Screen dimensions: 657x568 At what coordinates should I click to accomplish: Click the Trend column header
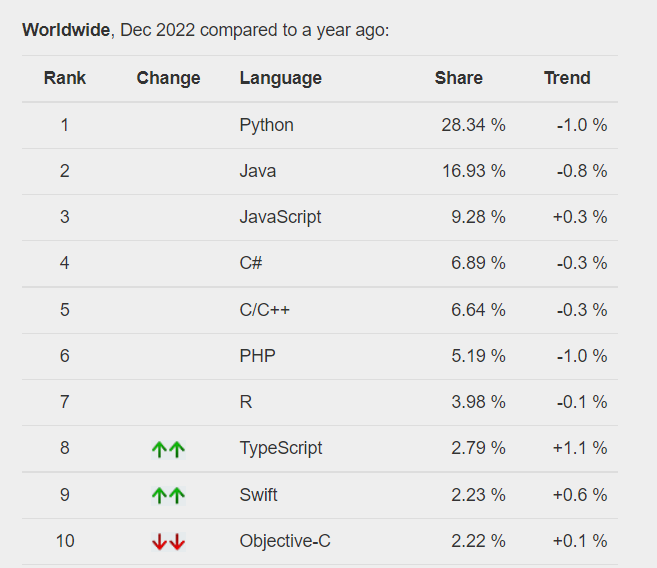[567, 78]
